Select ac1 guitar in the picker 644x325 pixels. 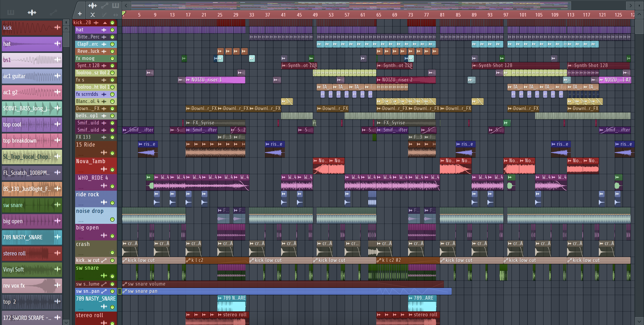32,76
